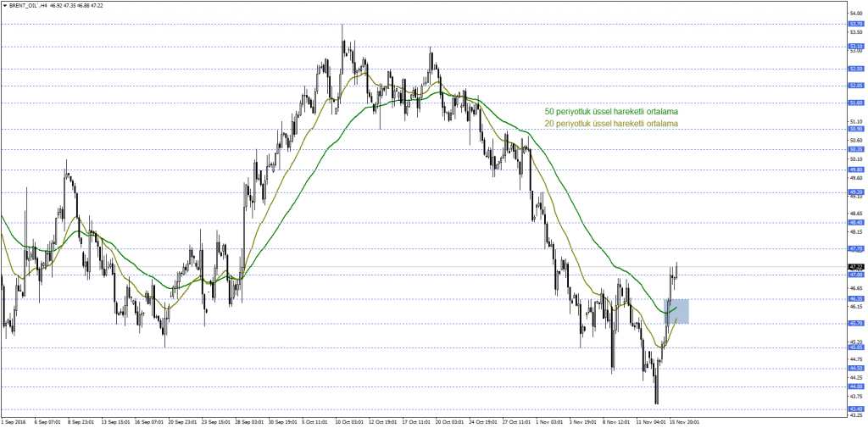Click the 11 Nov 04:01 time label
The width and height of the screenshot is (868, 428).
click(x=650, y=421)
